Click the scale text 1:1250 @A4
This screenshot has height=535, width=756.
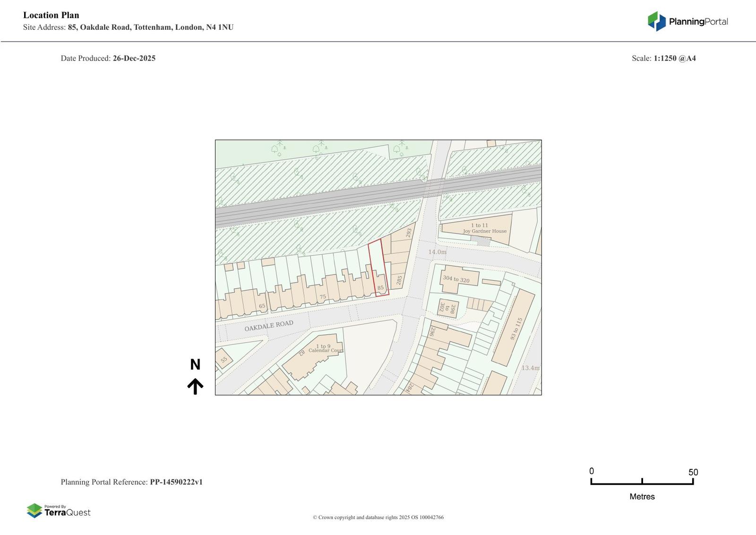pos(674,58)
